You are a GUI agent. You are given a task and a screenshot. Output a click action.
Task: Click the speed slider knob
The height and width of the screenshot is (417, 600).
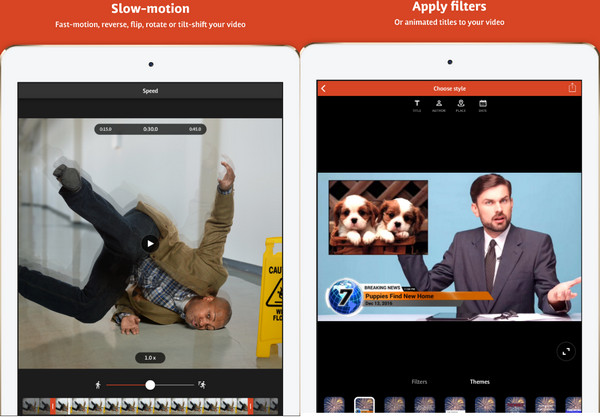click(150, 385)
